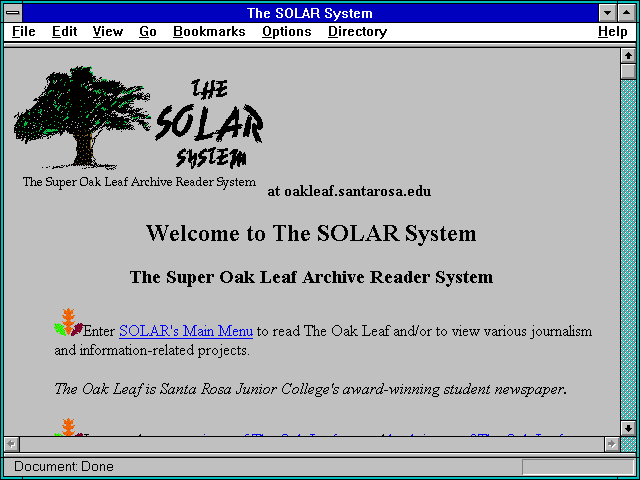This screenshot has height=480, width=640.
Task: Click the maximize window up arrow
Action: point(627,13)
